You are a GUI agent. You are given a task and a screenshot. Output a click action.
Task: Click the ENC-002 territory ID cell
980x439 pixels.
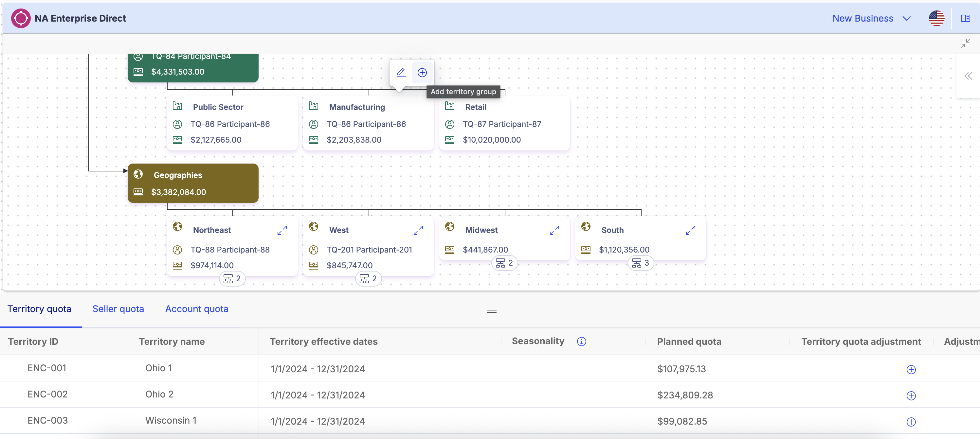pyautogui.click(x=47, y=394)
